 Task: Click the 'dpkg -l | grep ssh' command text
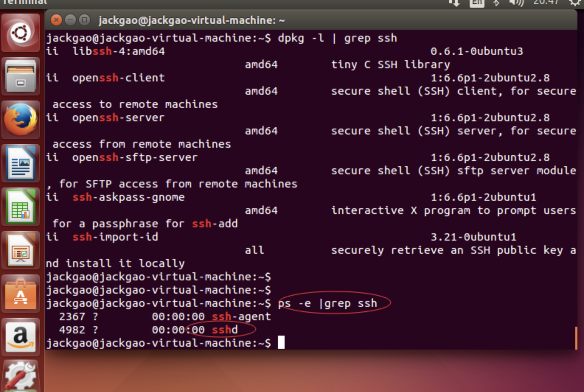point(337,38)
